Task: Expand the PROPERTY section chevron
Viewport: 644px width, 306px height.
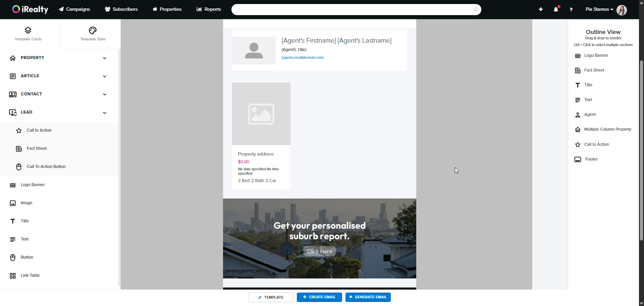Action: [105, 58]
